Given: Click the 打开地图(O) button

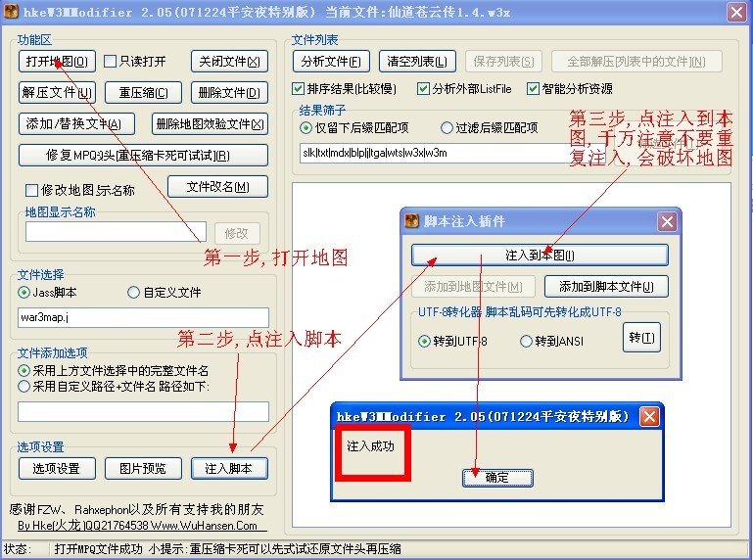Looking at the screenshot, I should click(x=57, y=62).
